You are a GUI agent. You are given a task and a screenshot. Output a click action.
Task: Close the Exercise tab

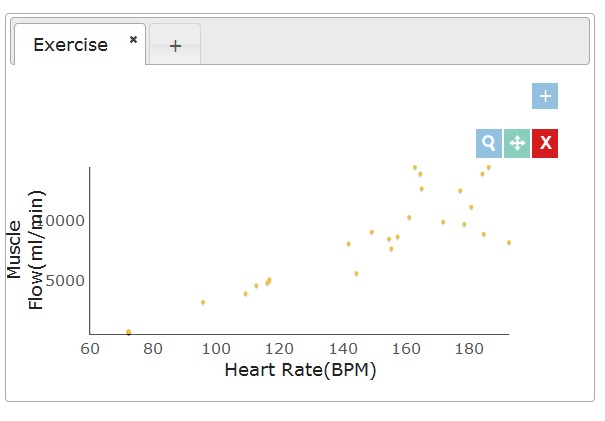[x=133, y=40]
